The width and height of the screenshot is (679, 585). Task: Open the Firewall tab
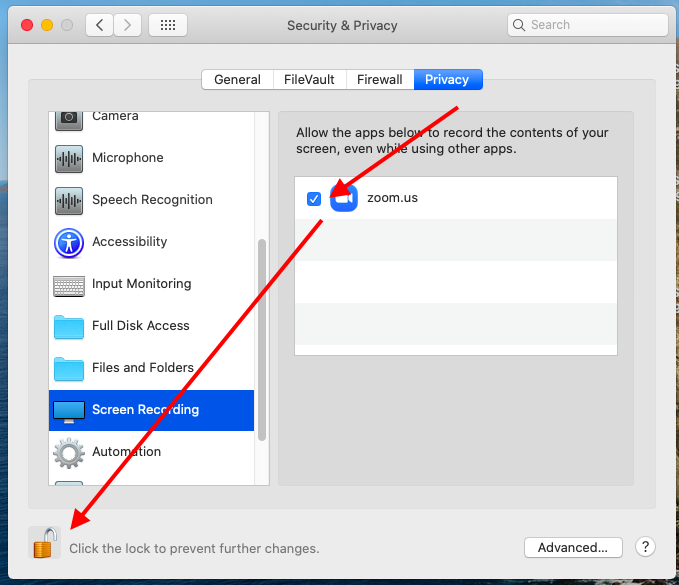(380, 80)
